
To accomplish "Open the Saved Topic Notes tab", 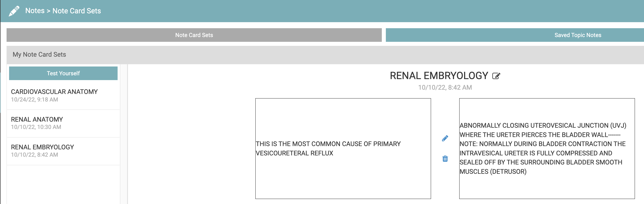I will [515, 35].
